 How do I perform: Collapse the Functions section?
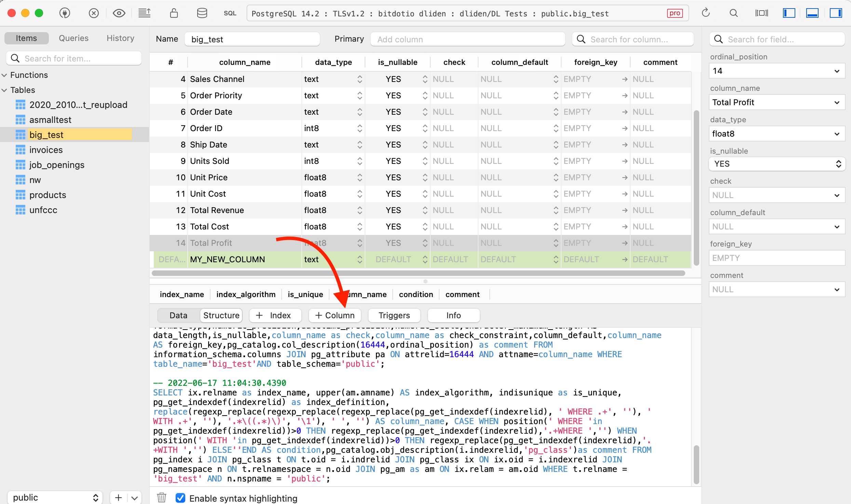click(4, 75)
